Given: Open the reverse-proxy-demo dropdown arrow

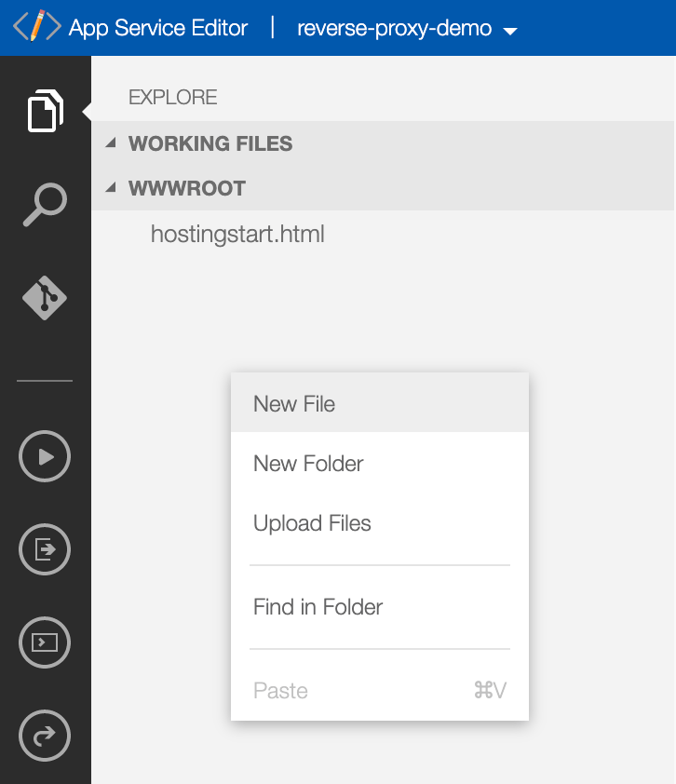Looking at the screenshot, I should (x=509, y=31).
